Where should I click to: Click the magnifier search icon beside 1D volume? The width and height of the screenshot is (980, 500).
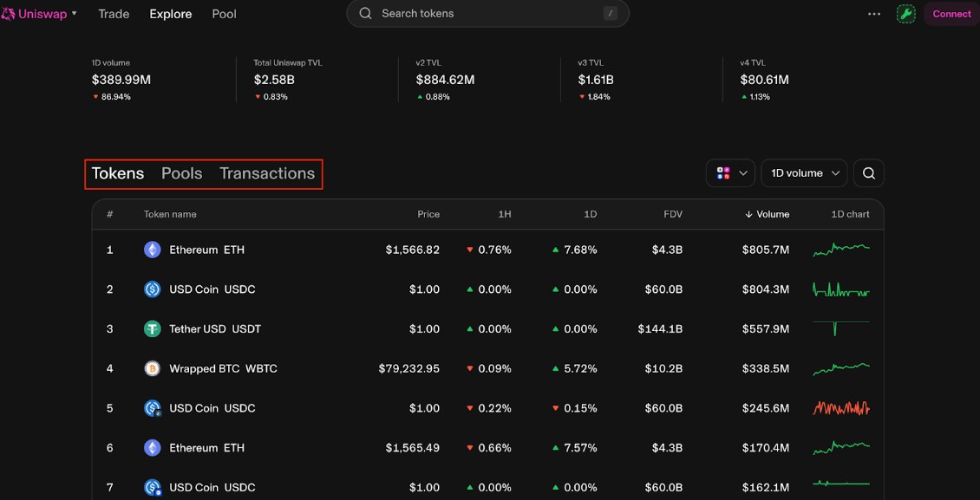[x=868, y=173]
